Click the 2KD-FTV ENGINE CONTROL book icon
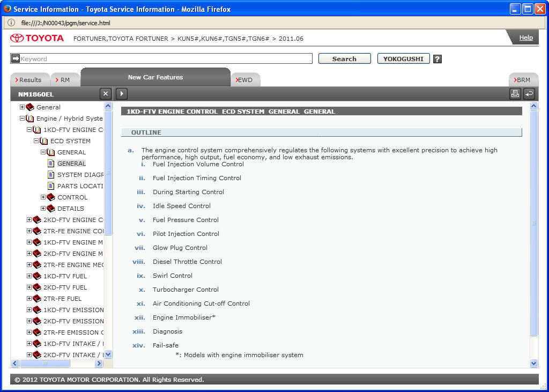 37,220
